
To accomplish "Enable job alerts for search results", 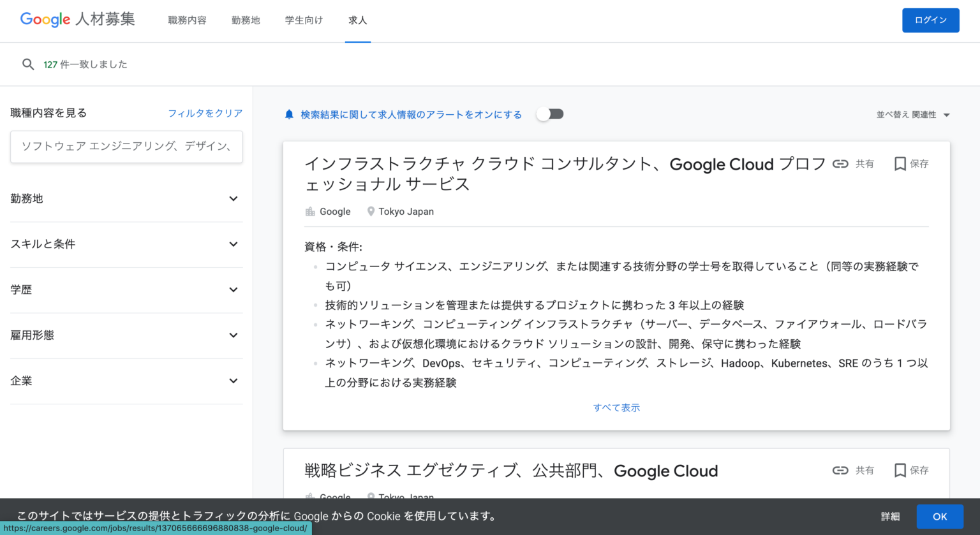I will click(x=549, y=114).
